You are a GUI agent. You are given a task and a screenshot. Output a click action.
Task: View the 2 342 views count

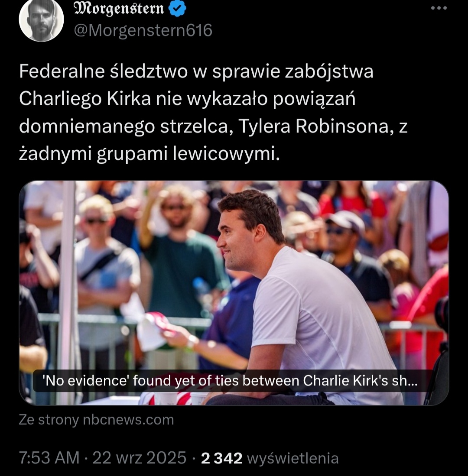pyautogui.click(x=222, y=458)
